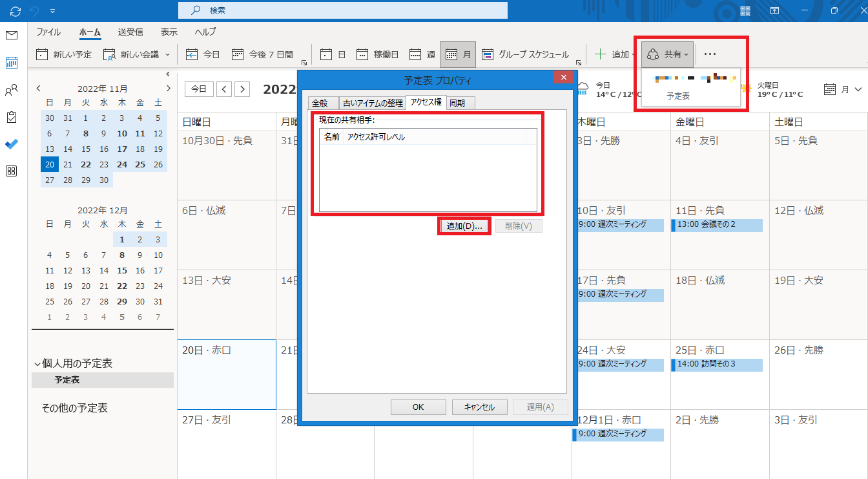
Task: Open 13:00 会議その2 appointment
Action: click(x=716, y=225)
